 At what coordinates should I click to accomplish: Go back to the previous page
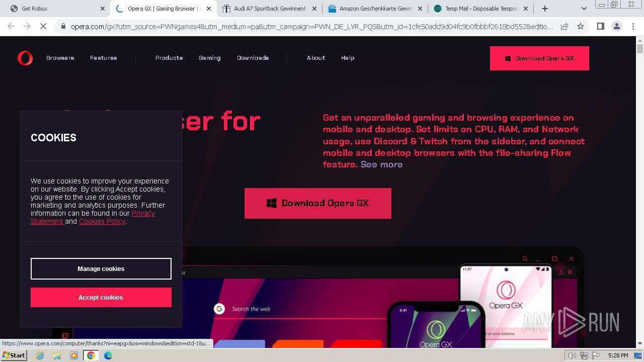pos(11,26)
